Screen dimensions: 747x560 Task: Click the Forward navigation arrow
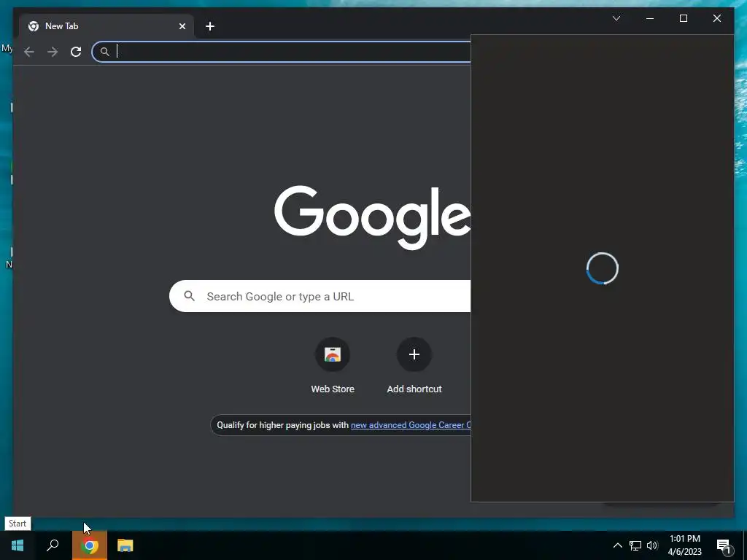(x=53, y=52)
